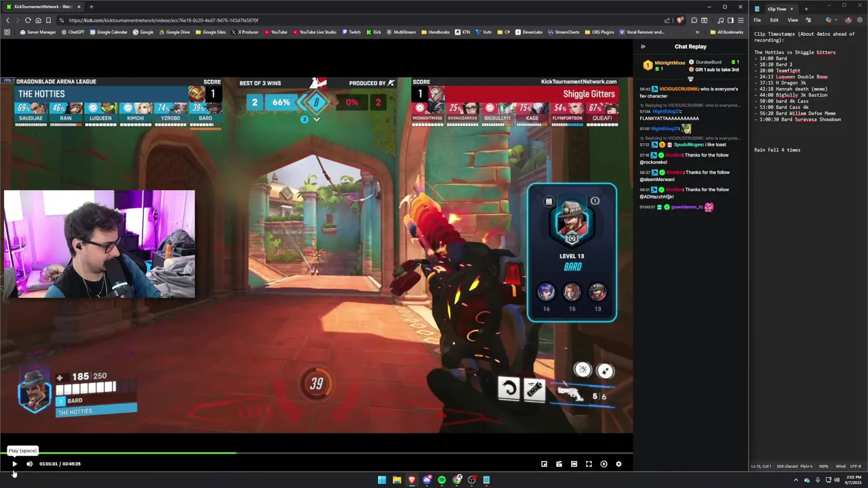
Task: Share this page from the address bar
Action: coord(668,20)
